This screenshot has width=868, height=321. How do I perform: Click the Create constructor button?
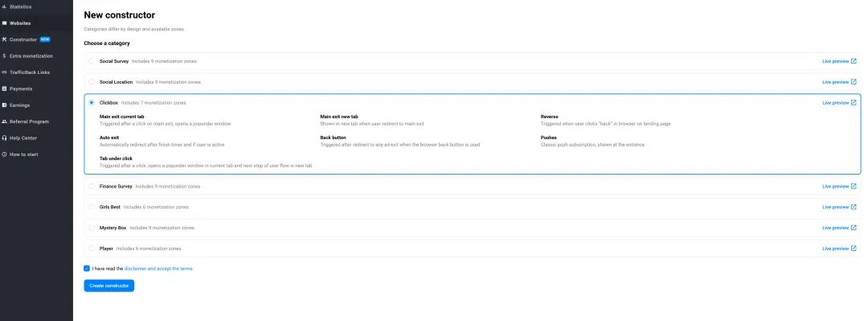pyautogui.click(x=109, y=286)
